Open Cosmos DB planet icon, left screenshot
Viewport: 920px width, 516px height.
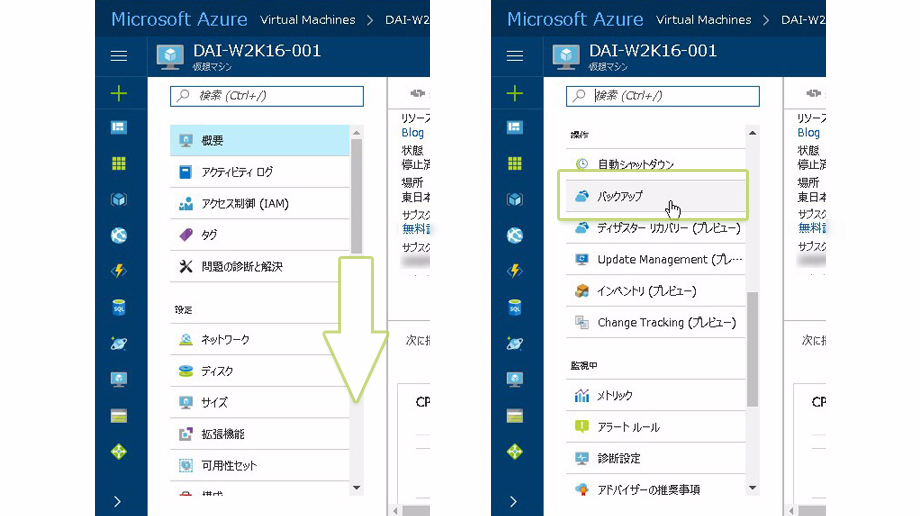point(119,343)
